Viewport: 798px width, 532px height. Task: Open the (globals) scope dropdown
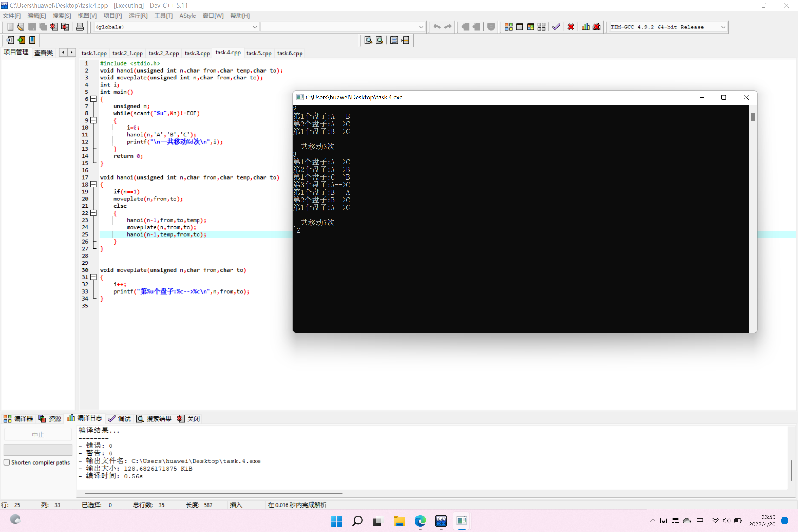point(255,27)
